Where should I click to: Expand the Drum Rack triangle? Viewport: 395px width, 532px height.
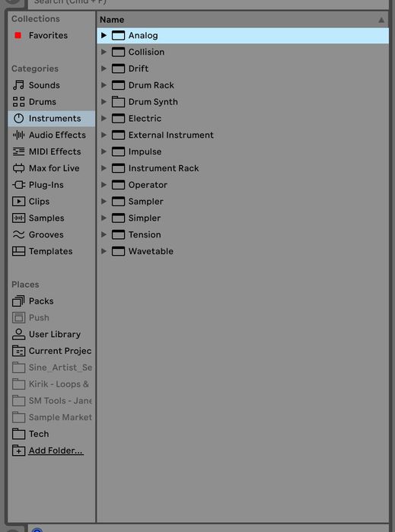(104, 85)
